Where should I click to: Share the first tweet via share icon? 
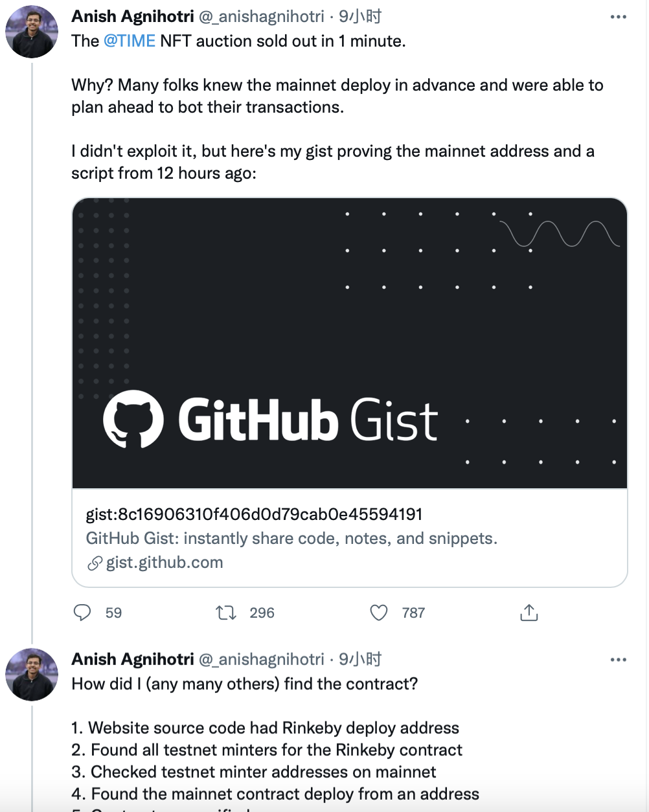[529, 613]
